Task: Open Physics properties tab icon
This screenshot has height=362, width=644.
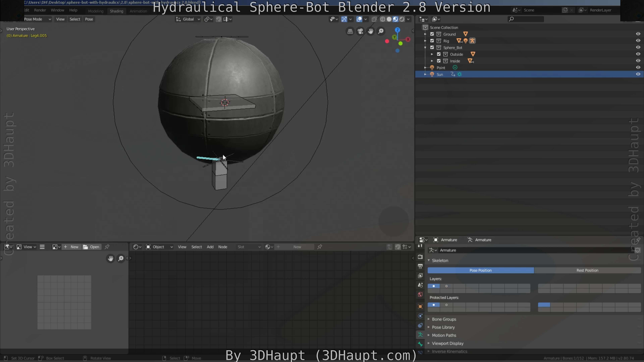Action: pyautogui.click(x=420, y=316)
